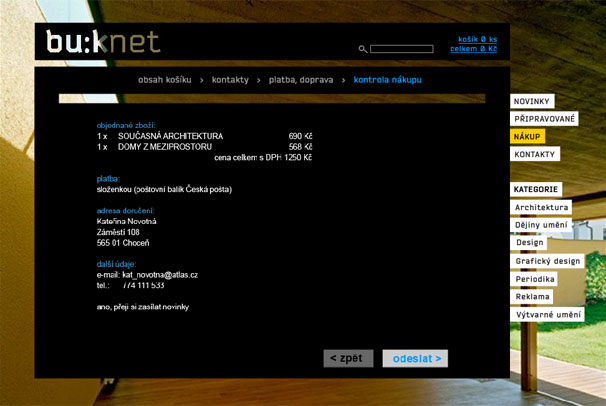606x406 pixels.
Task: Open KONTAKTY in side menu
Action: point(534,154)
